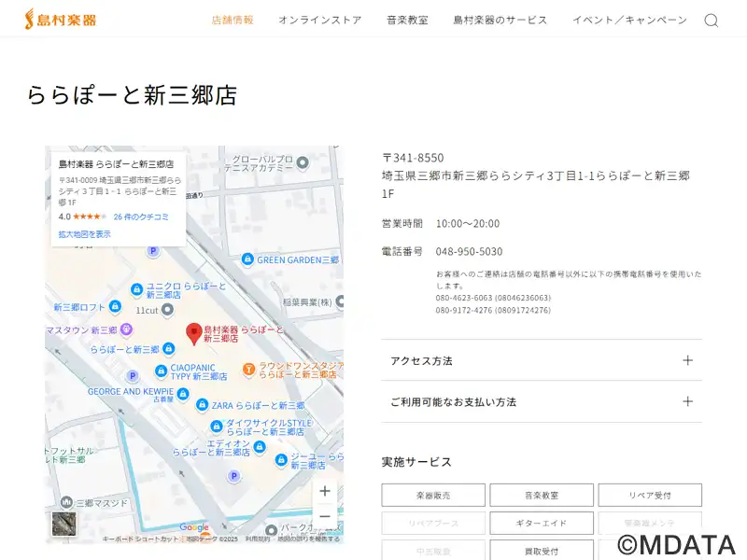Open the search magnifier icon in header
This screenshot has height=560, width=747.
coord(712,20)
